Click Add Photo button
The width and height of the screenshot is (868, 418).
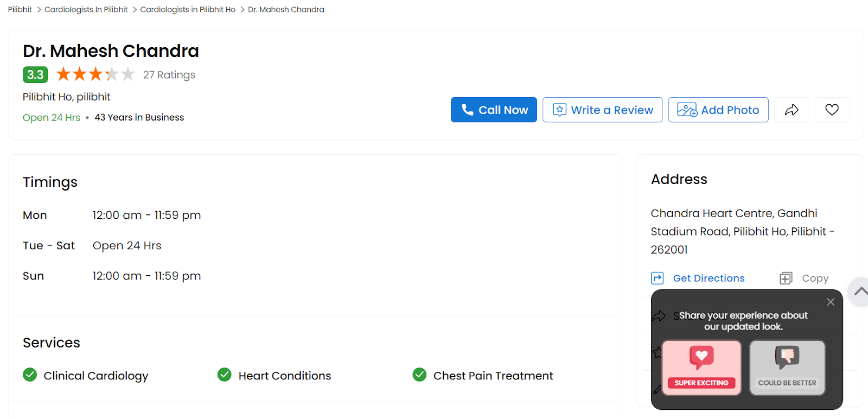718,110
